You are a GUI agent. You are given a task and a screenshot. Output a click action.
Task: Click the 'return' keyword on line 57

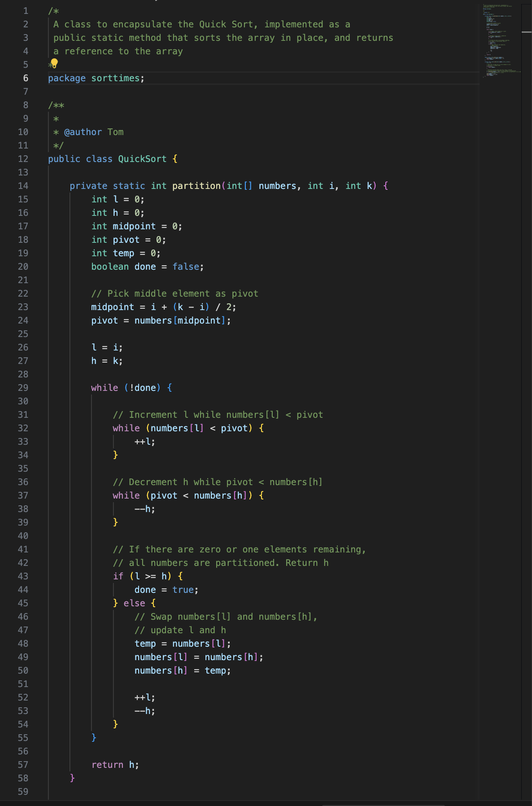click(x=107, y=765)
